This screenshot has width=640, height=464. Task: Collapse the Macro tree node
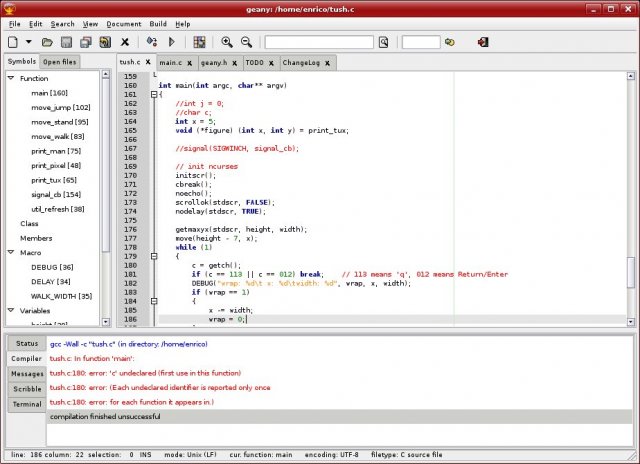(11, 252)
